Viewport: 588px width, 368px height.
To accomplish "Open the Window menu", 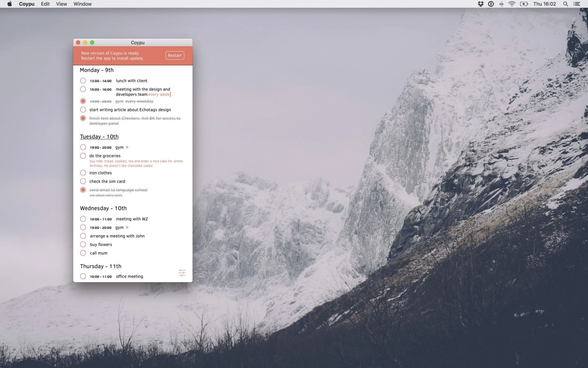I will [83, 4].
